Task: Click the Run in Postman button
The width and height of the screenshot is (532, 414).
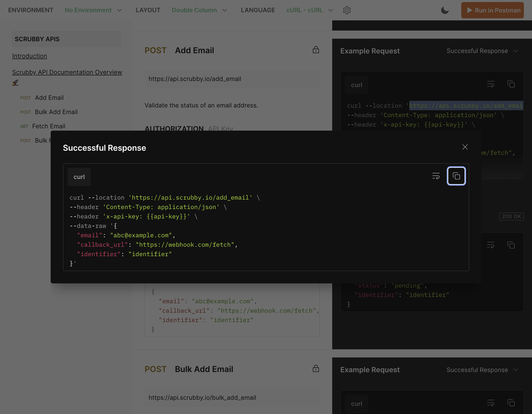Action: pyautogui.click(x=492, y=10)
